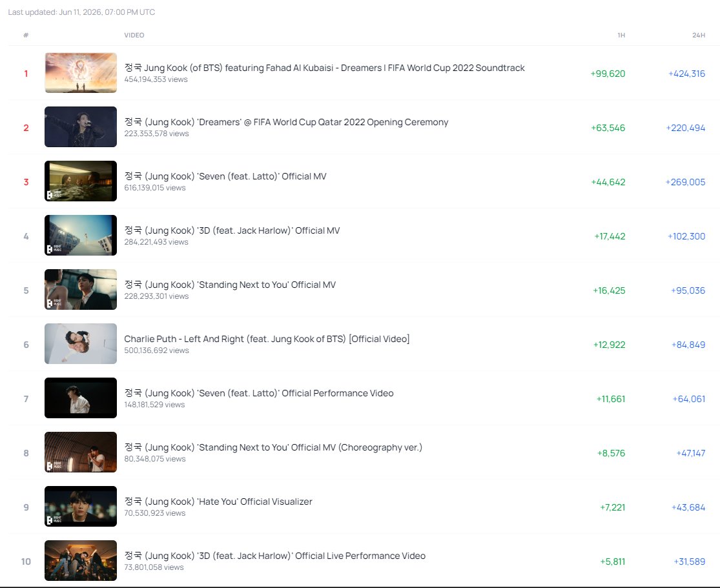Click the 24H value '+31,589'
This screenshot has width=720, height=588.
click(x=689, y=561)
